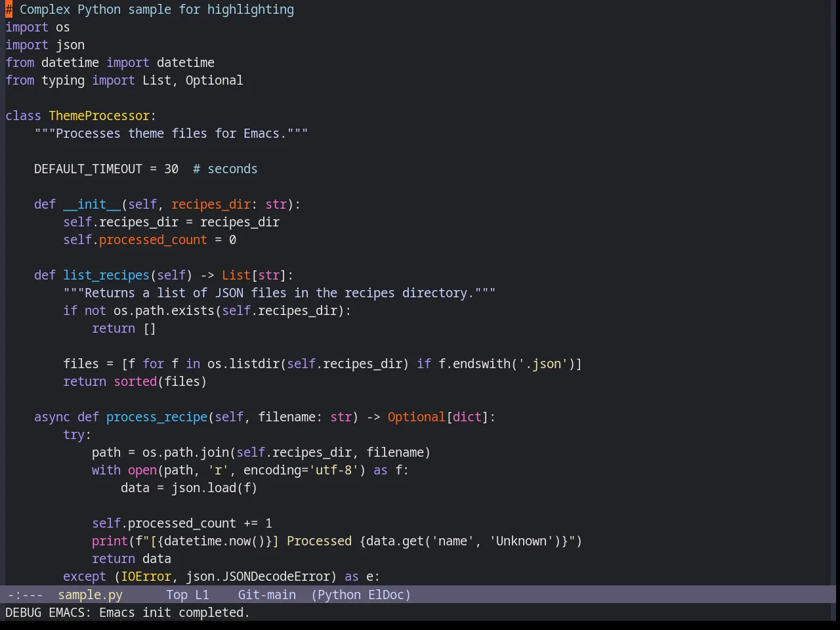Screen dimensions: 840x630
Task: Click the '.json' string literal
Action: (543, 364)
